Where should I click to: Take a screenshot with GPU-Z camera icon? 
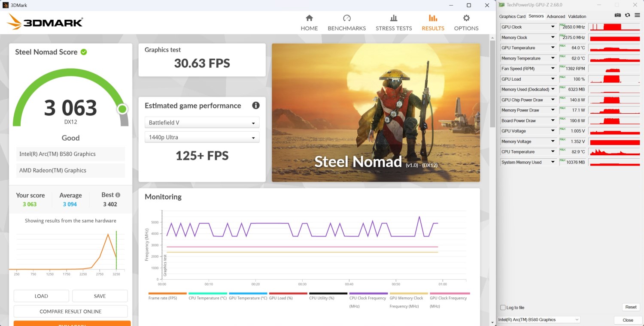coord(617,15)
